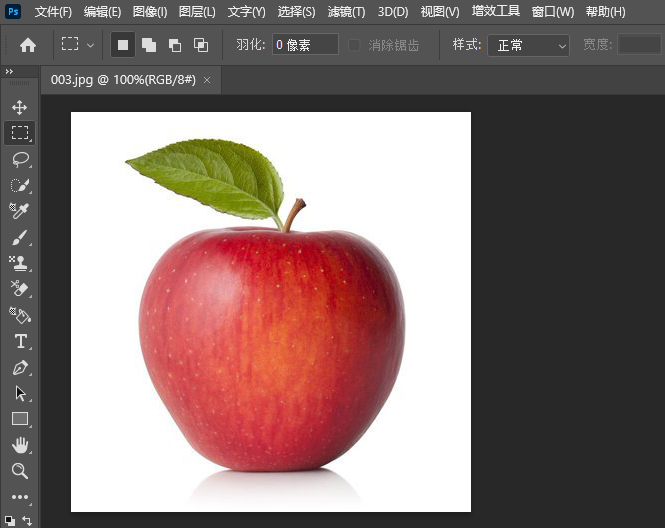
Task: Select the Lasso tool
Action: tap(20, 159)
